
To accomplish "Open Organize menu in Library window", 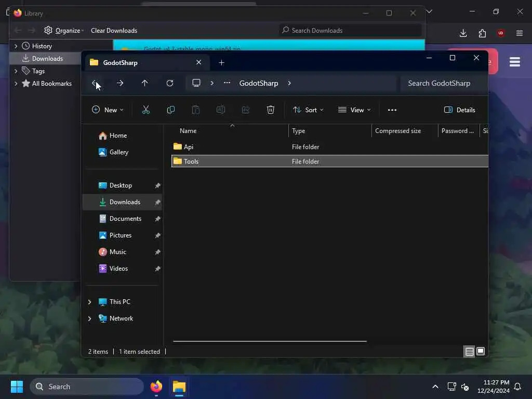I will [x=64, y=31].
